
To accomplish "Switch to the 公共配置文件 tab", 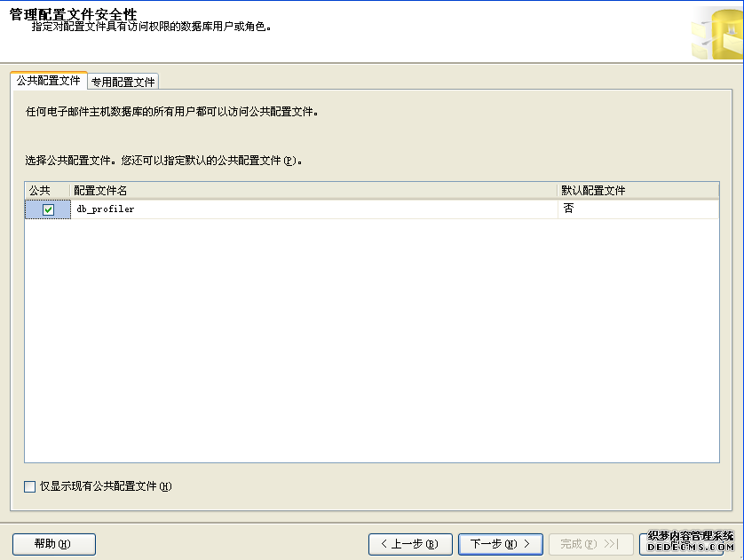I will coord(49,81).
